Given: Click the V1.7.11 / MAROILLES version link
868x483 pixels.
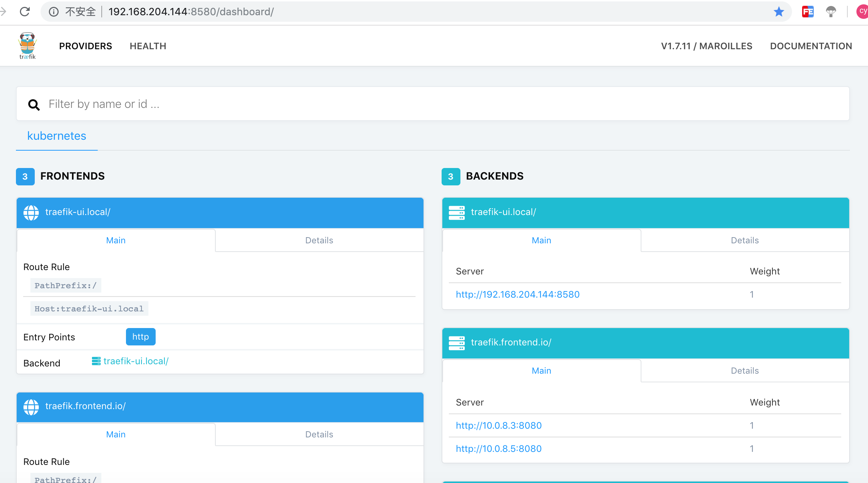Looking at the screenshot, I should coord(707,46).
